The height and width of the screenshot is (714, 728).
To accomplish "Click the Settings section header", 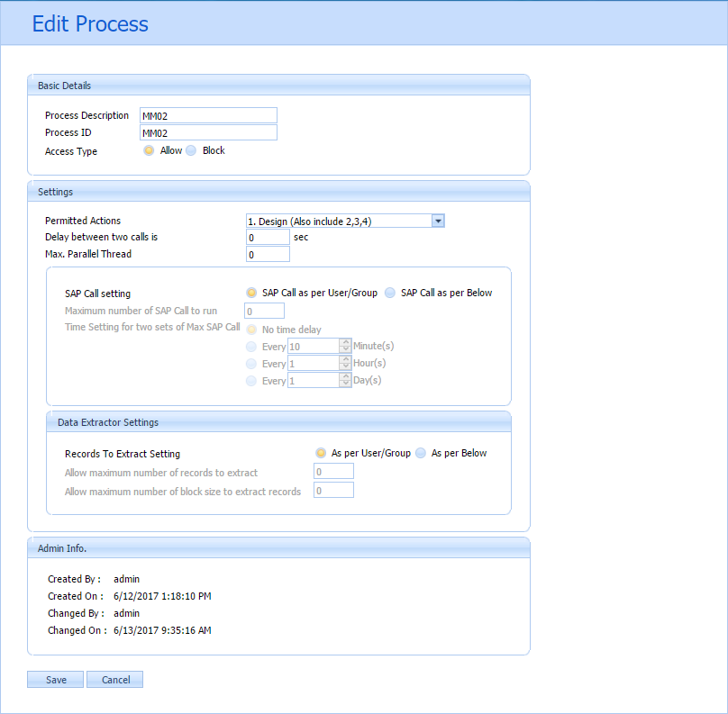I will 278,192.
